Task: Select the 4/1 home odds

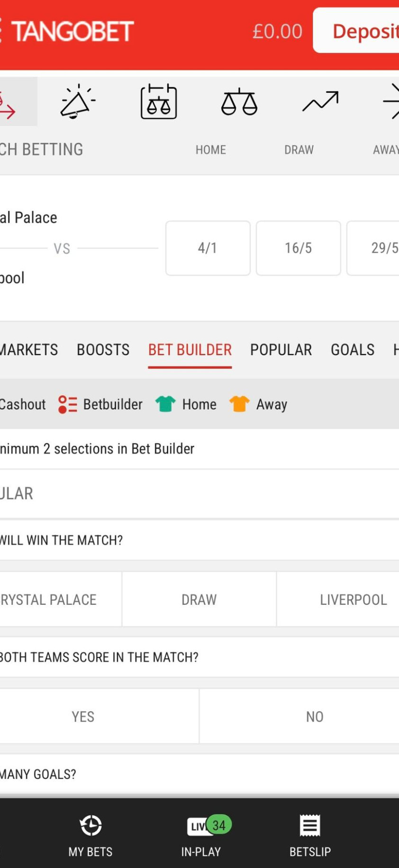Action: (208, 248)
